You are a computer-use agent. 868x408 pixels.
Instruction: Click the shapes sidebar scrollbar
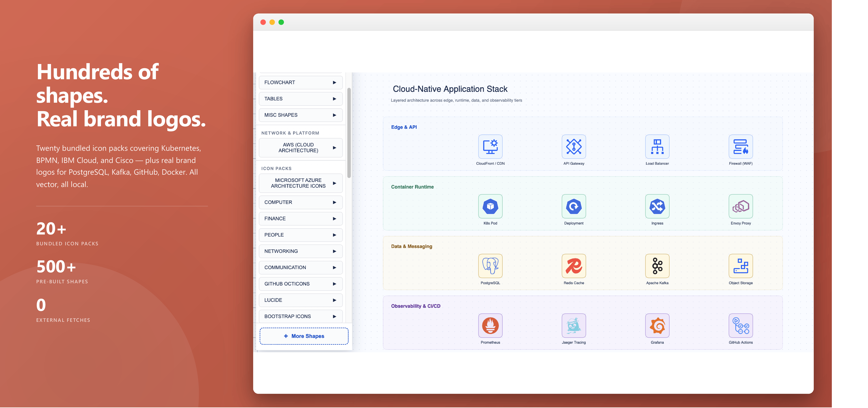[x=349, y=133]
